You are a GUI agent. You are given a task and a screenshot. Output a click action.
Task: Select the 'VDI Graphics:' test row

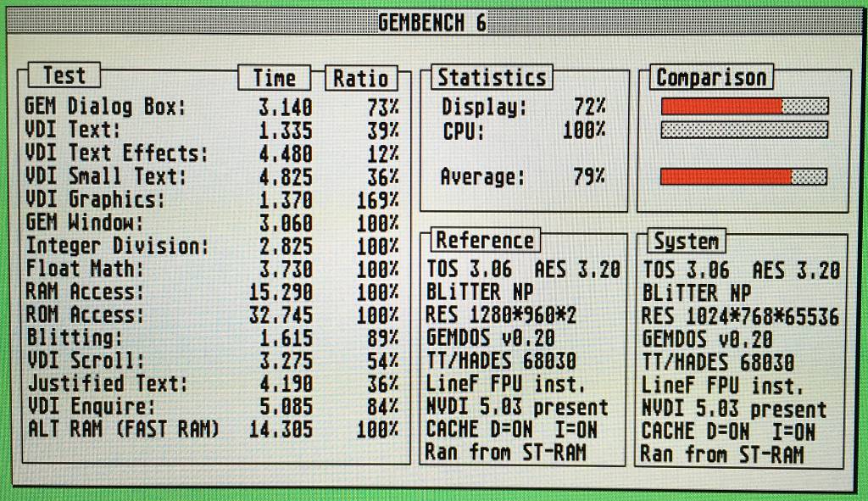click(x=212, y=199)
